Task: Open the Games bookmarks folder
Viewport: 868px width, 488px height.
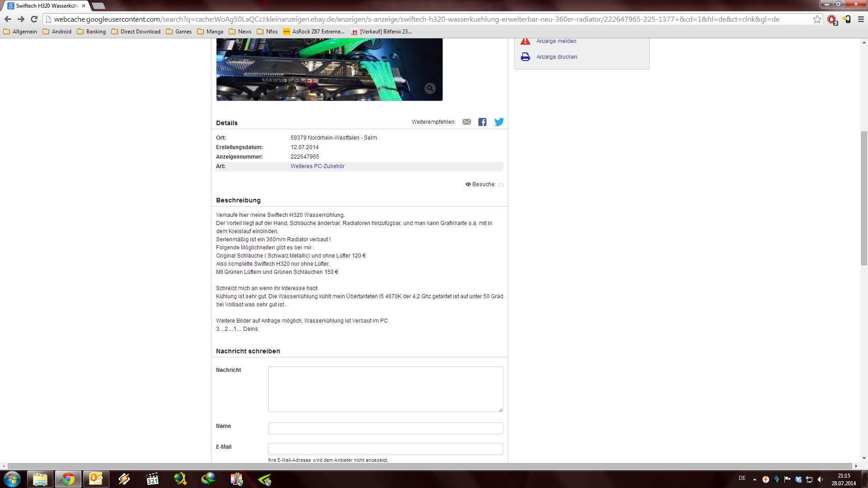Action: (x=179, y=32)
